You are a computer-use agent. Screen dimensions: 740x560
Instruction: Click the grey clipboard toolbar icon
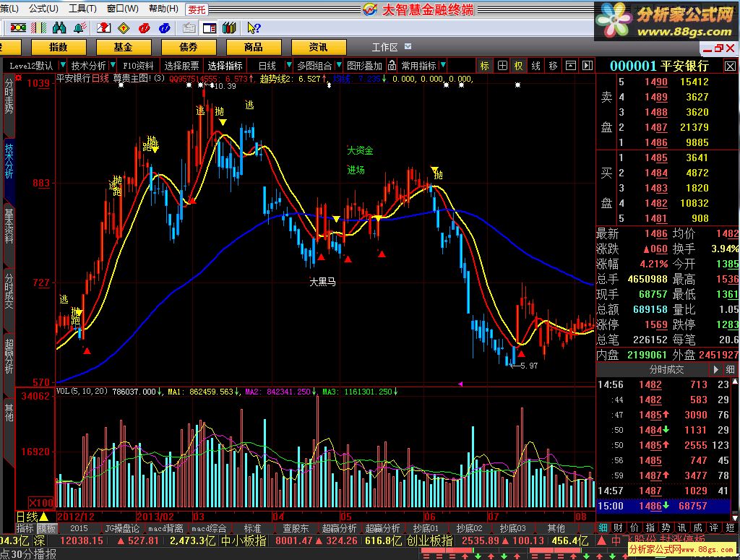click(189, 28)
